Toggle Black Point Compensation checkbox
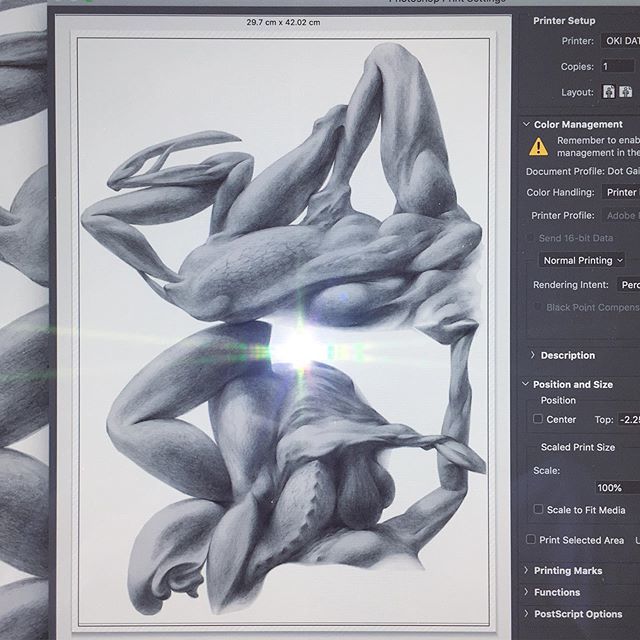This screenshot has height=640, width=640. tap(538, 307)
